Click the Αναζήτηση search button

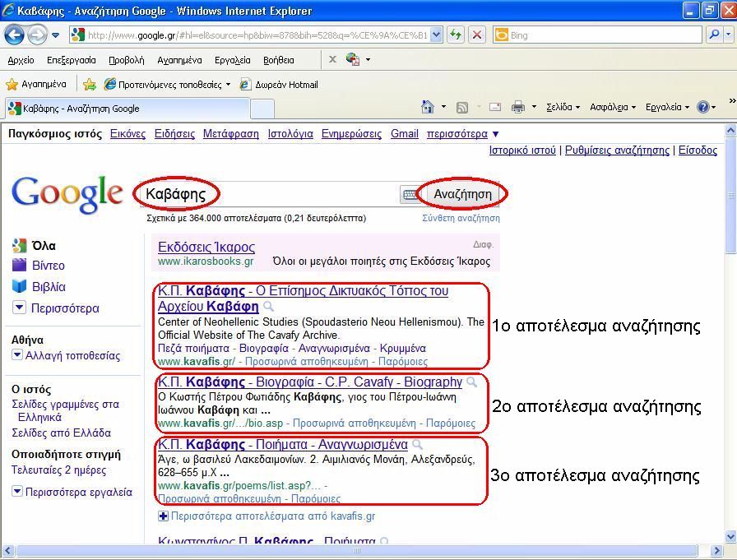tap(462, 194)
